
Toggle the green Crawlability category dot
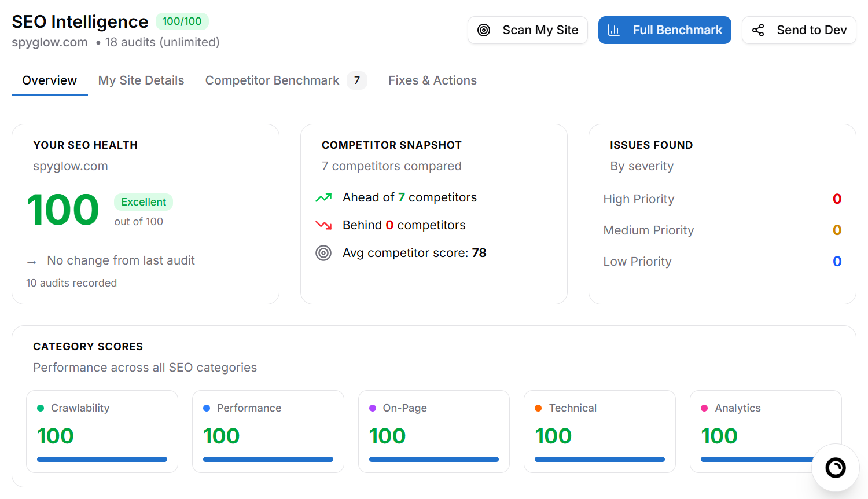[x=39, y=408]
